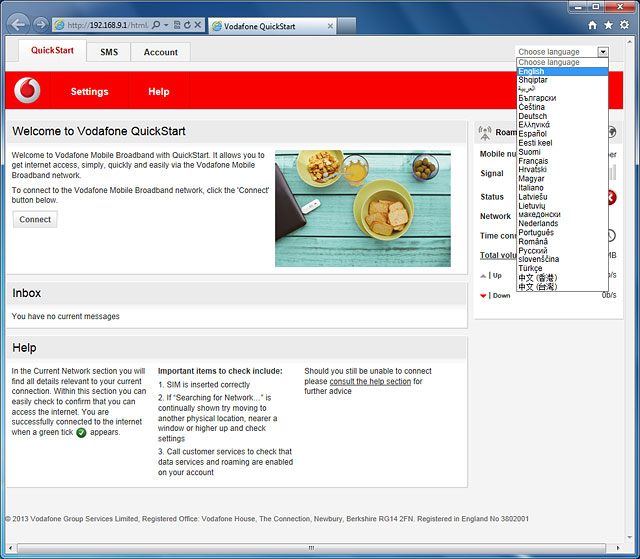Click the browser Forward arrow button
This screenshot has width=640, height=559.
coord(40,25)
